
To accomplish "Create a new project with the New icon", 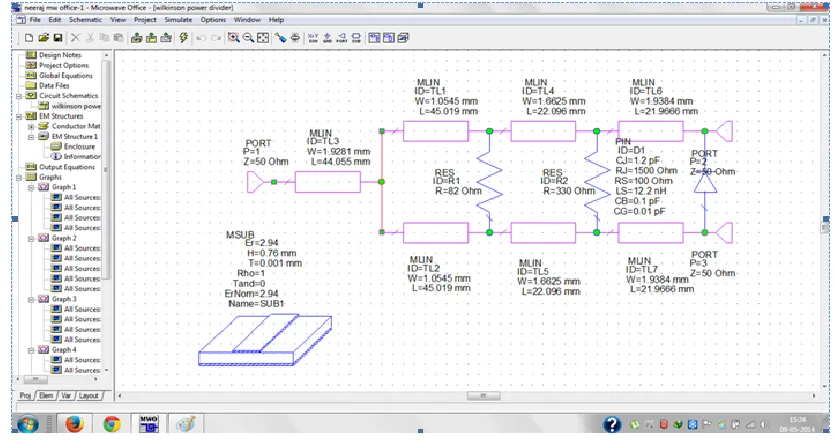I will (29, 38).
